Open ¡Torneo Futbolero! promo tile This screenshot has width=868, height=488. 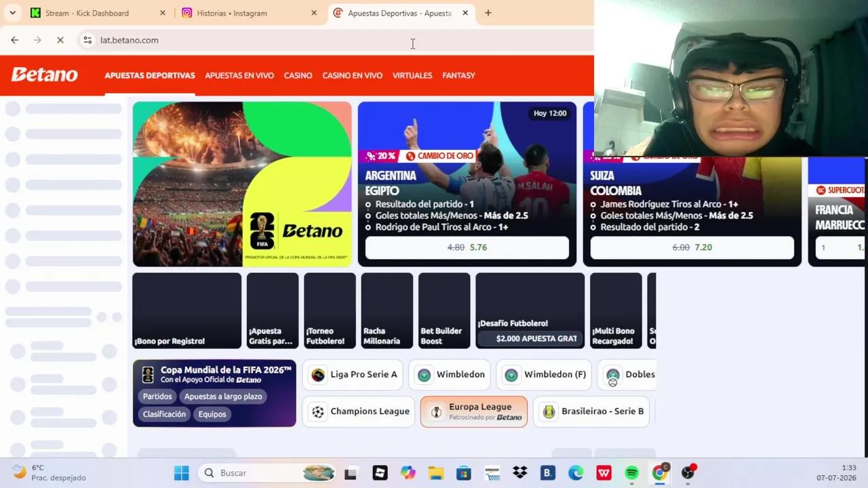click(x=330, y=310)
